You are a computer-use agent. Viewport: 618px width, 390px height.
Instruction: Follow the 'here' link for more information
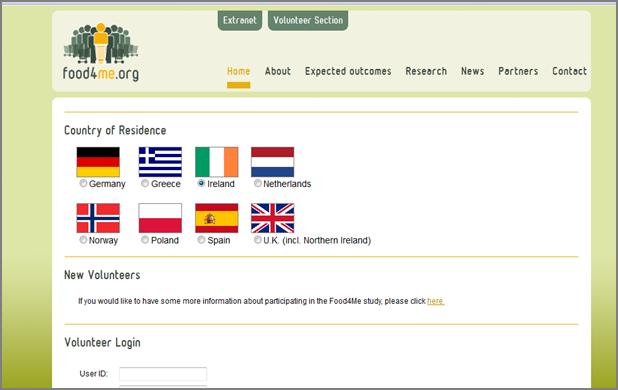[436, 301]
